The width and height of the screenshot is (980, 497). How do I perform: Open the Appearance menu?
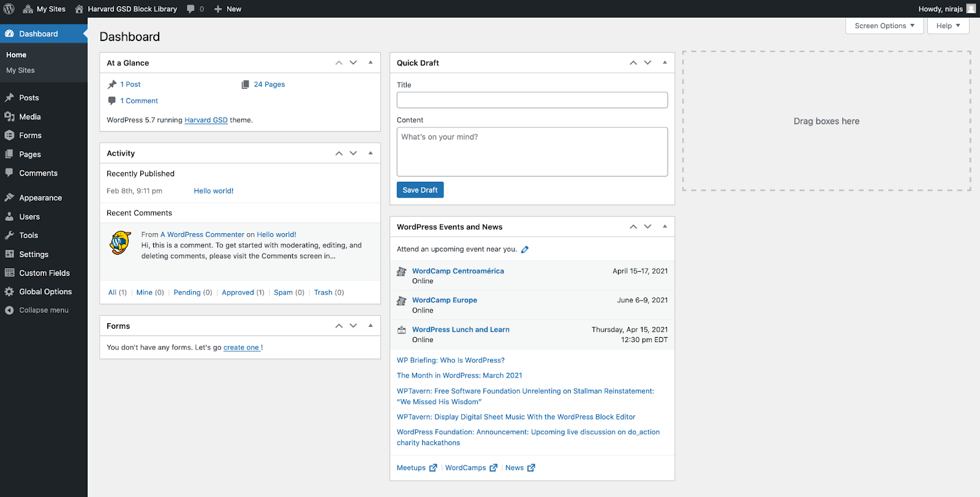[40, 198]
